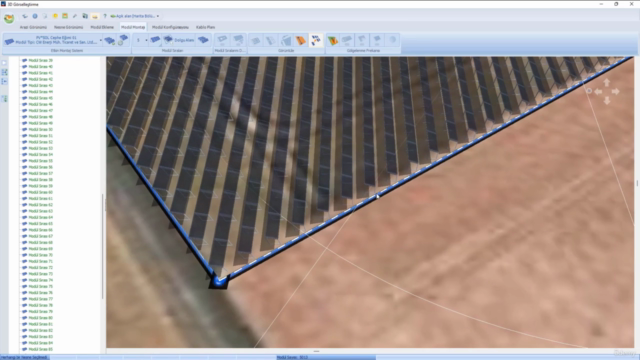
Task: Switch to the Arazi Görünümü tab
Action: [x=33, y=27]
